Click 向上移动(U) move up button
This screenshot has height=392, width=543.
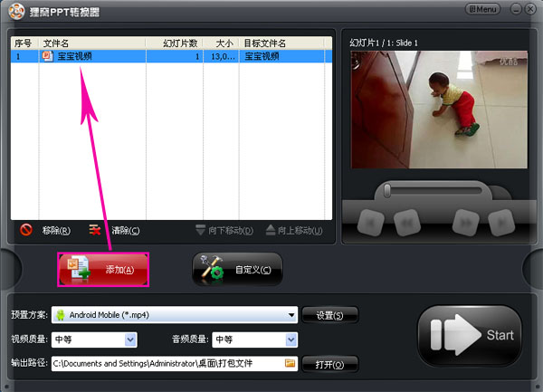(294, 230)
